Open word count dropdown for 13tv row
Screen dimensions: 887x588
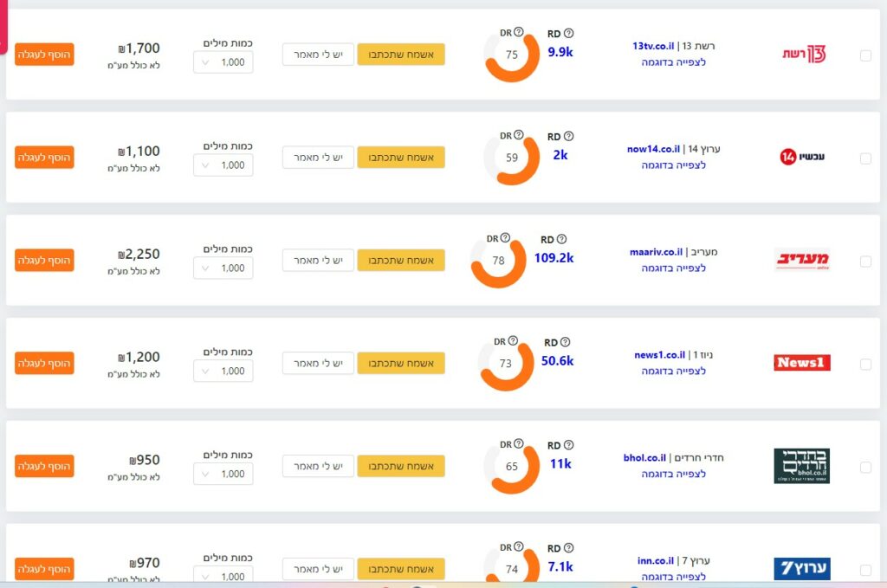[x=223, y=62]
